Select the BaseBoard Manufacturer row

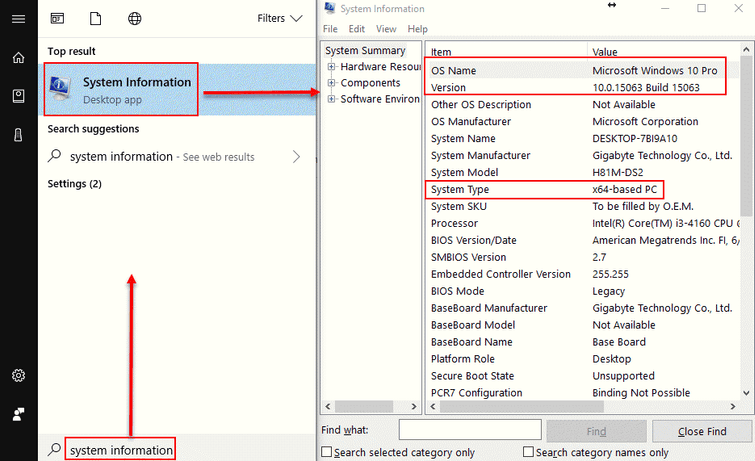click(x=583, y=308)
